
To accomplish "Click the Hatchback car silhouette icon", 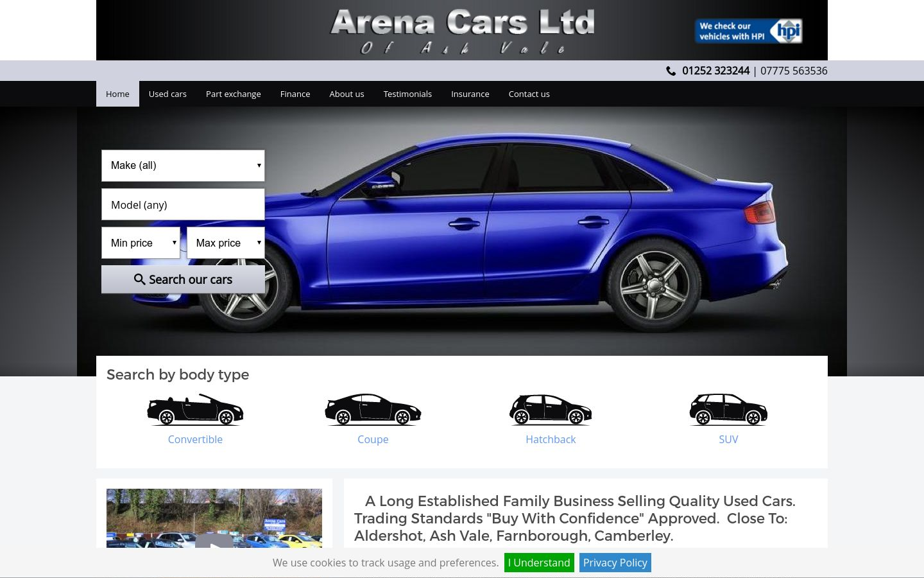I will (551, 410).
